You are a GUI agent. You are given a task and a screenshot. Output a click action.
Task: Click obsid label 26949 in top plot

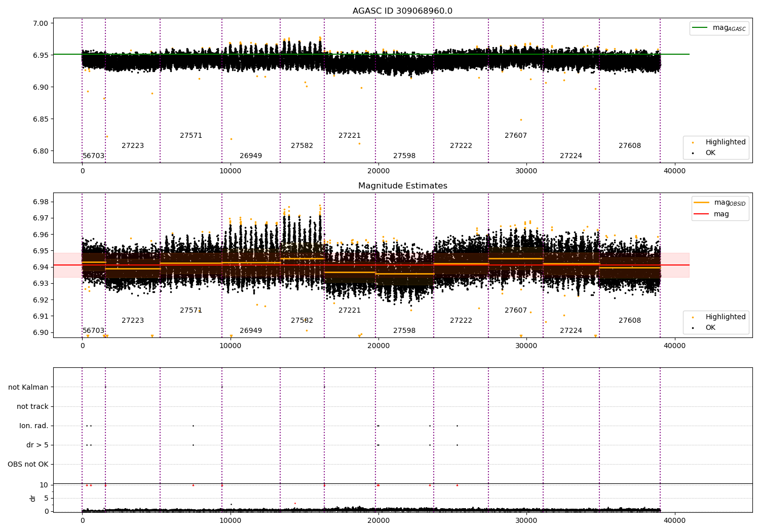251,156
